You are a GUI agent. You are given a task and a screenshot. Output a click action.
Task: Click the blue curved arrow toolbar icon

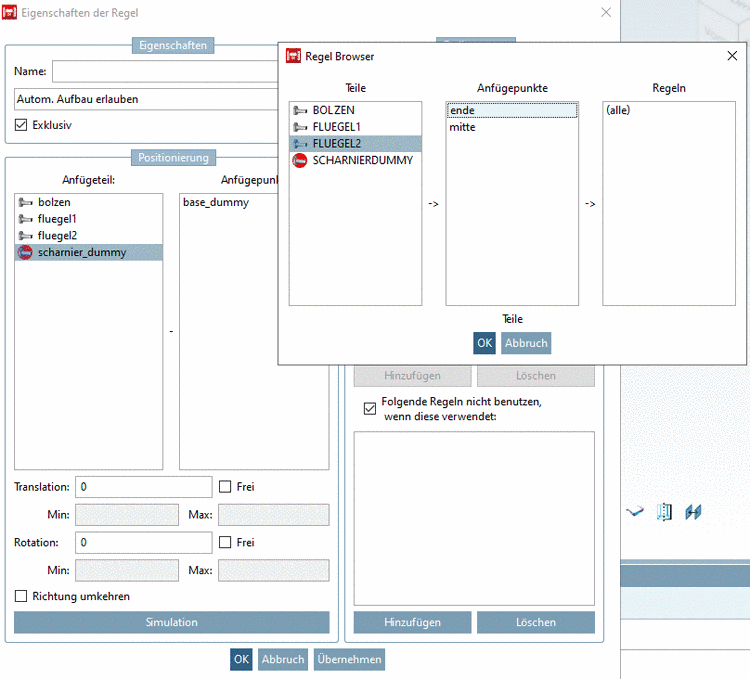click(x=635, y=512)
